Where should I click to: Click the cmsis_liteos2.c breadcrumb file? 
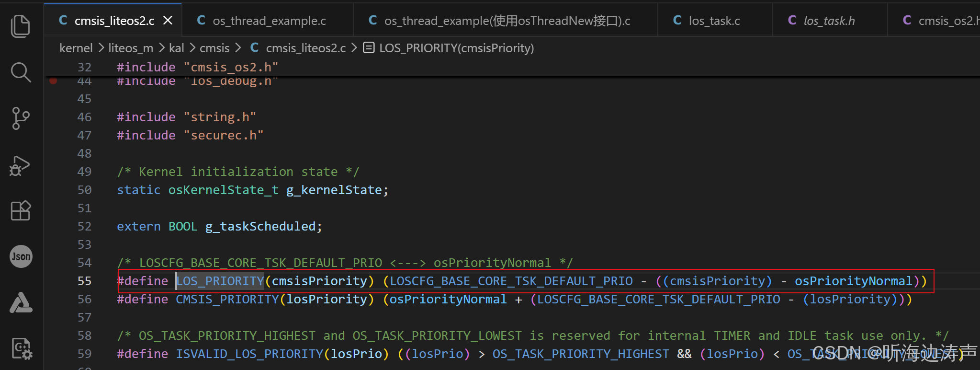point(298,48)
